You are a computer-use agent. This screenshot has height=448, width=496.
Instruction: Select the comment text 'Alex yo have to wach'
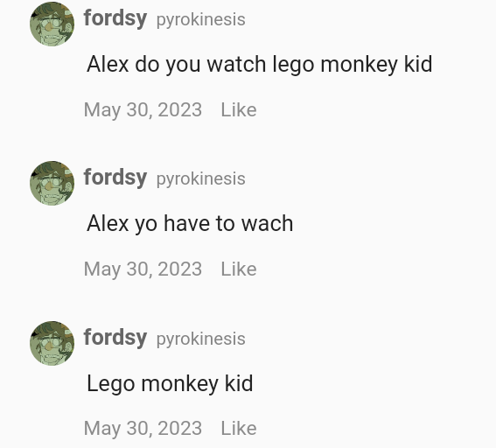[x=190, y=224]
